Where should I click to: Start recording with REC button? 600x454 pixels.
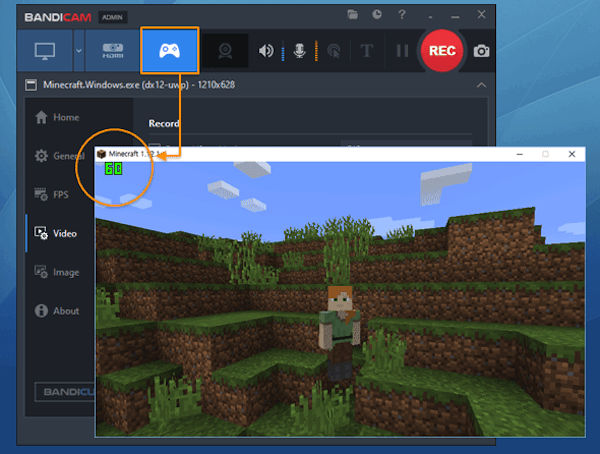pyautogui.click(x=442, y=51)
